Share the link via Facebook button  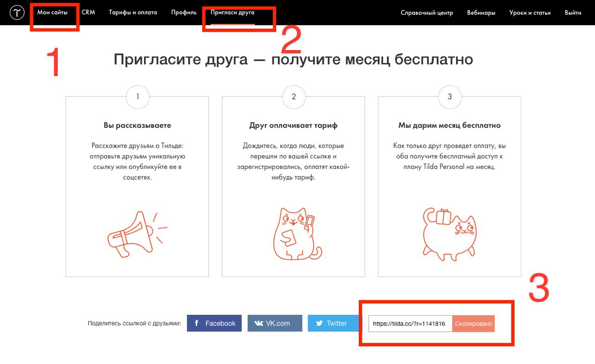tap(214, 323)
